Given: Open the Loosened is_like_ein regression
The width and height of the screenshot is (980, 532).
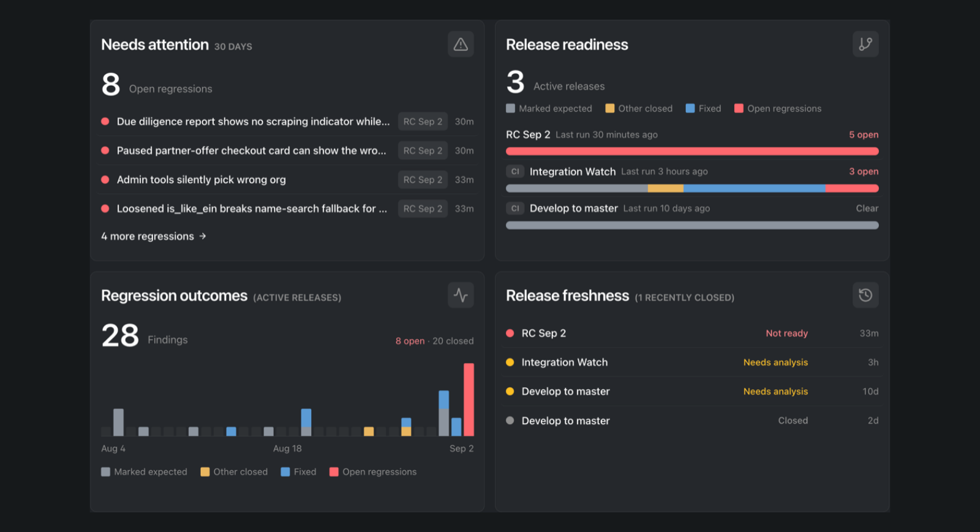Looking at the screenshot, I should [252, 208].
